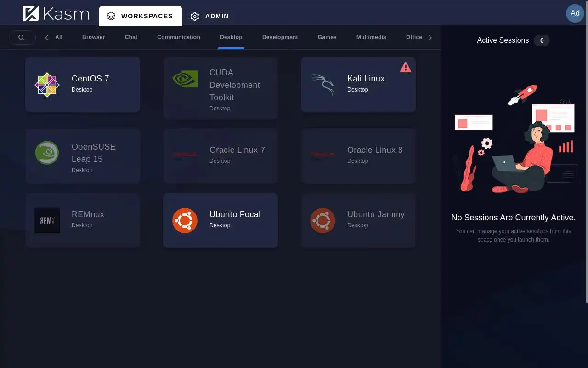Click the Kasm logo

tap(56, 14)
